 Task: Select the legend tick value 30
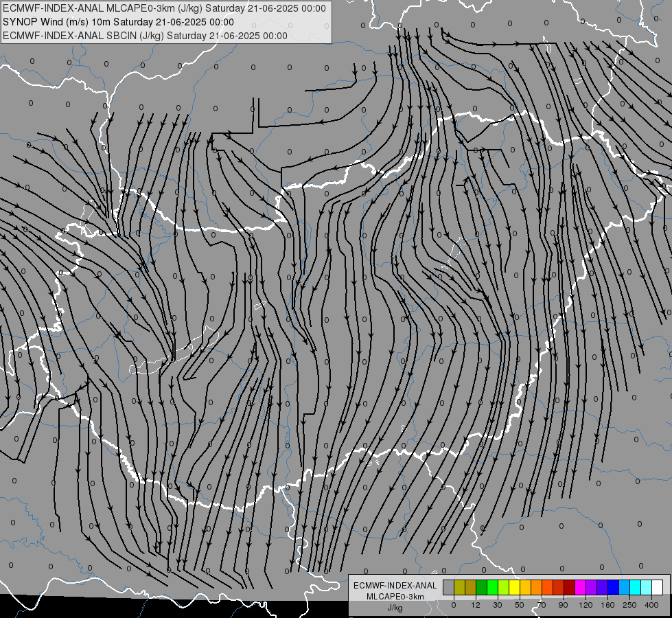coord(498,605)
